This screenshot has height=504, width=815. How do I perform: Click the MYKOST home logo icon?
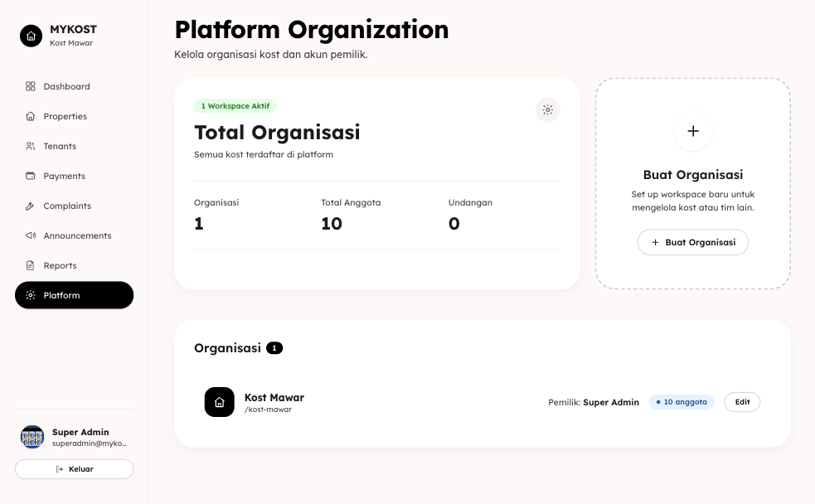(32, 36)
